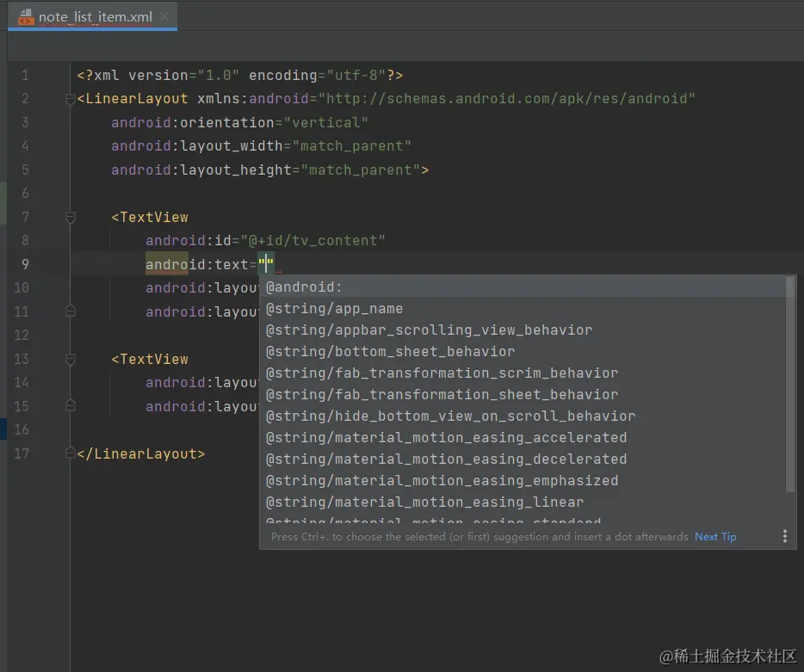Screen dimensions: 804x672
Task: Choose @string/appbar_scrolling_view_behavior suggestion
Action: pos(523,330)
